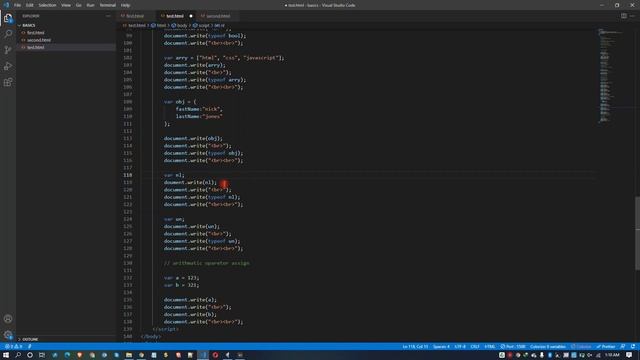Screen dimensions: 640x360
Task: Open the Accounts menu icon
Action: pyautogui.click(x=8, y=319)
